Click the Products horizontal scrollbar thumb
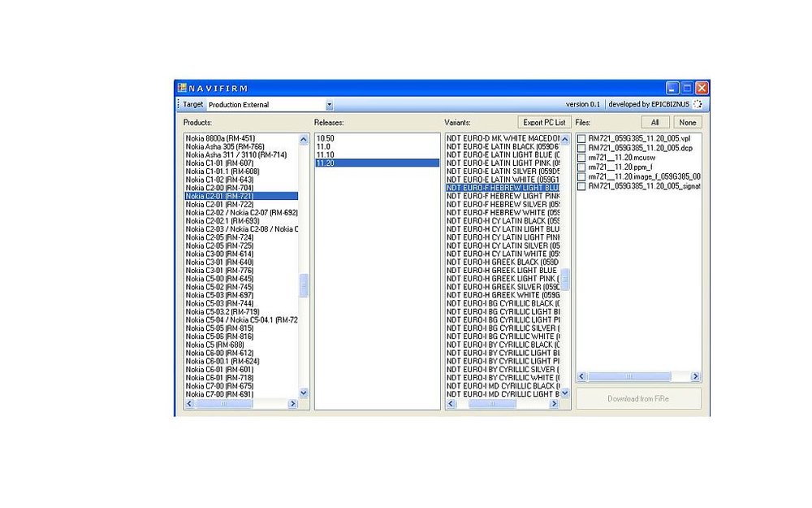This screenshot has height=508, width=812. click(224, 403)
